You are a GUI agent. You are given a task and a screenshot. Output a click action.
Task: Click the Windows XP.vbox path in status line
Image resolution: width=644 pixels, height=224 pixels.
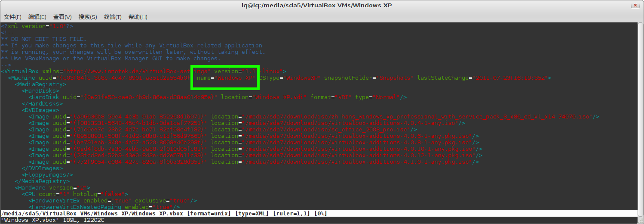[x=92, y=214]
